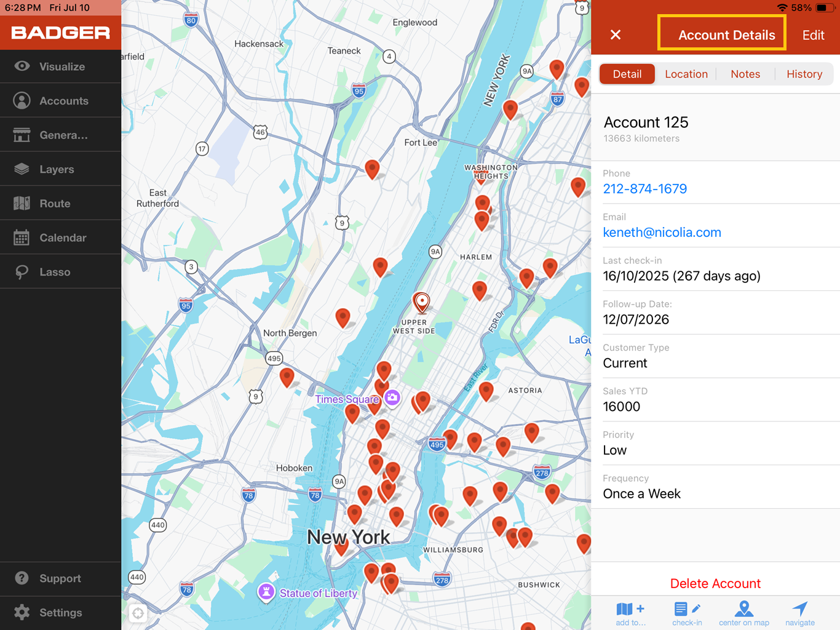Switch to the History tab
The width and height of the screenshot is (840, 630).
coord(804,74)
